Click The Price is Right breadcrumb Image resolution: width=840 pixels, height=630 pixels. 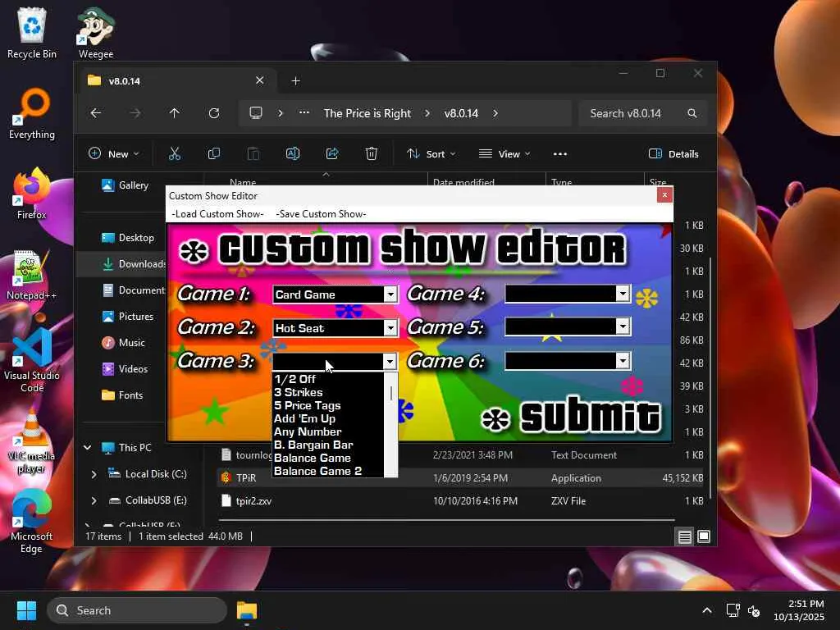367,113
